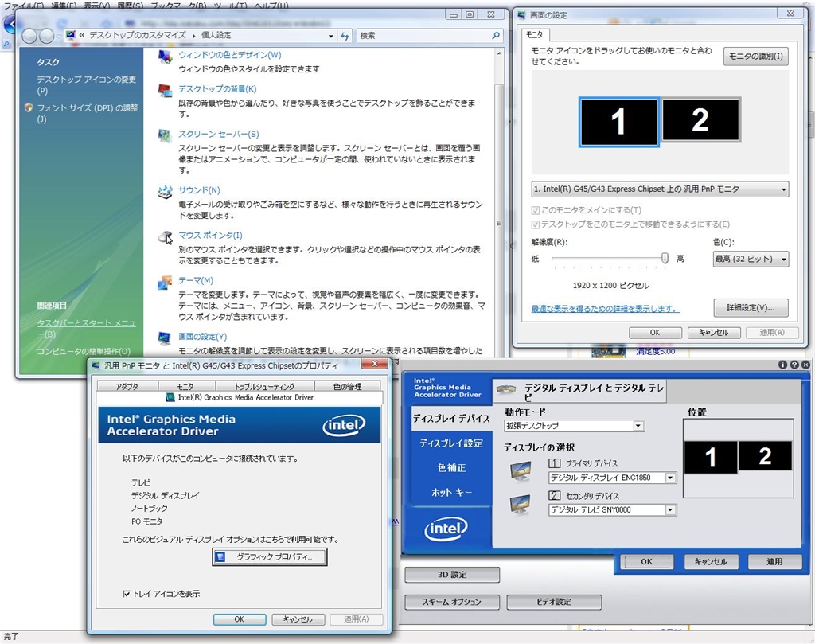
Task: Click the Theme icon
Action: [x=165, y=283]
